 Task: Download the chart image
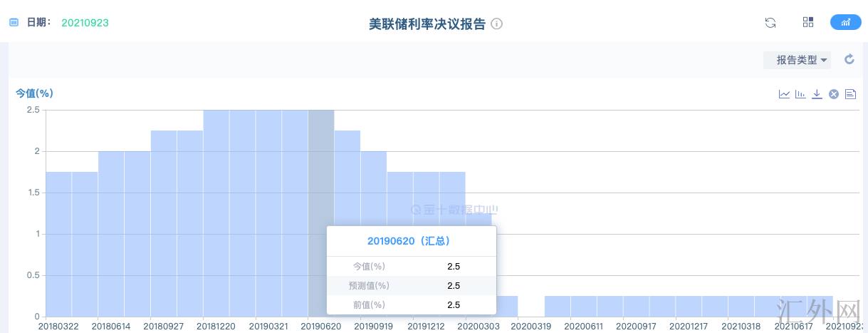coord(817,94)
